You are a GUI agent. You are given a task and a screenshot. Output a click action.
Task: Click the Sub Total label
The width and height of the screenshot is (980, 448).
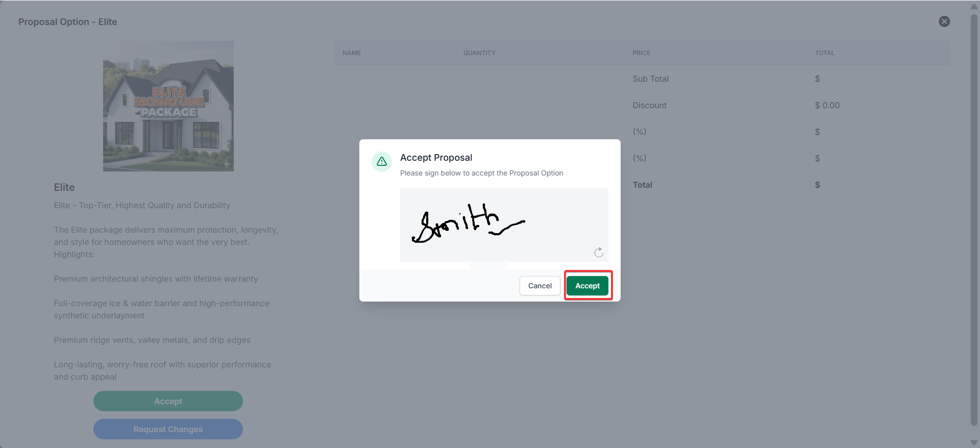[650, 79]
